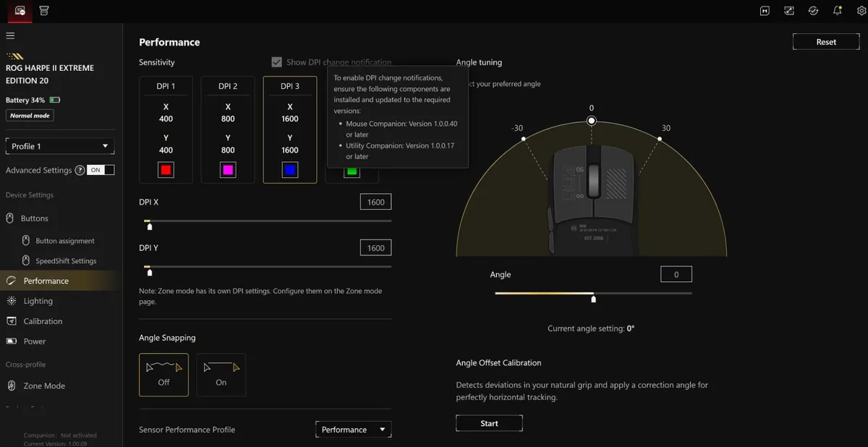Click the Lighting sun icon
The width and height of the screenshot is (868, 447).
[11, 301]
